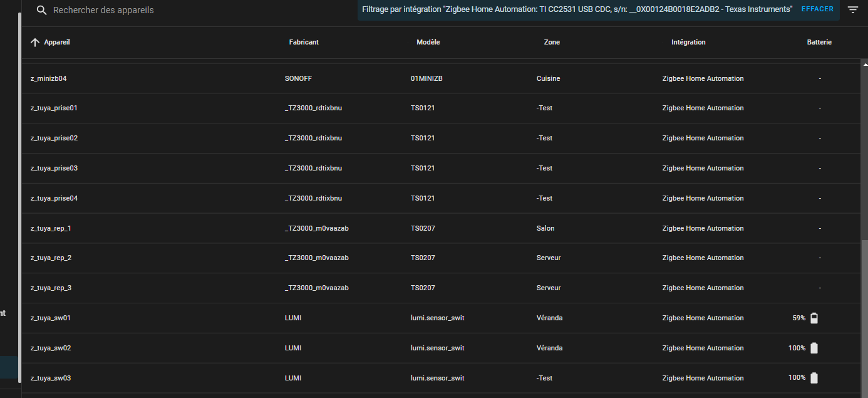Click the Salon zone of z_tuya_rep_1
Screen dimensions: 868x398
point(545,228)
